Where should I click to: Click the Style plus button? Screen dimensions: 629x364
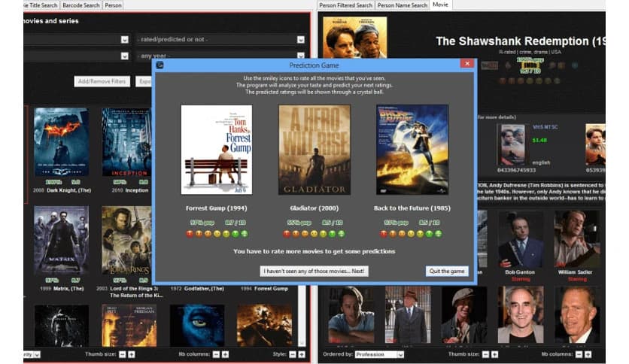click(x=302, y=354)
